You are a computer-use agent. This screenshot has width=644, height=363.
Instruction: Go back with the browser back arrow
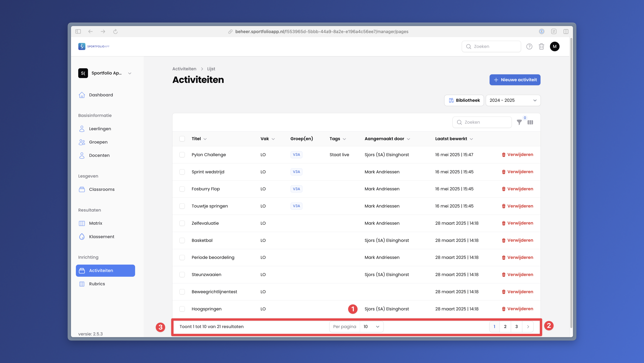point(91,31)
